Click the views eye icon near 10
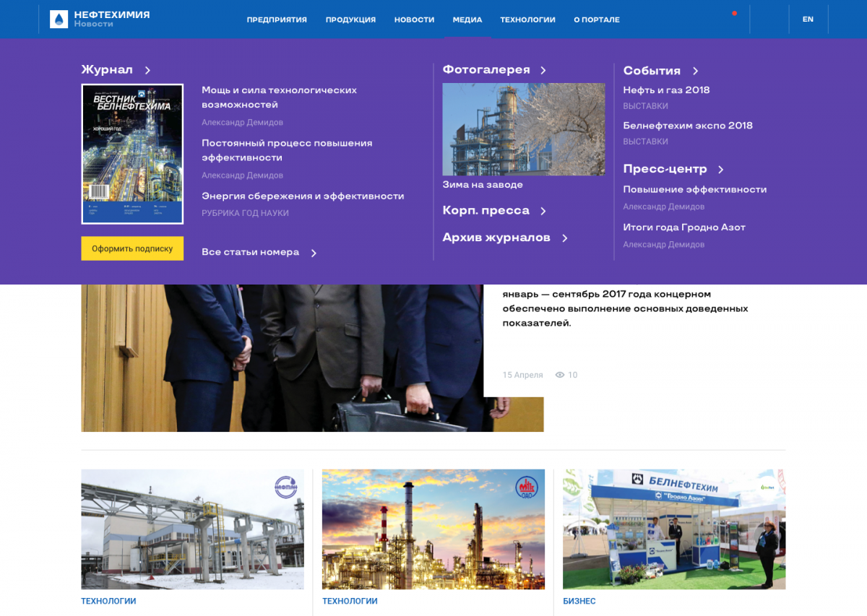This screenshot has height=616, width=867. pyautogui.click(x=559, y=375)
